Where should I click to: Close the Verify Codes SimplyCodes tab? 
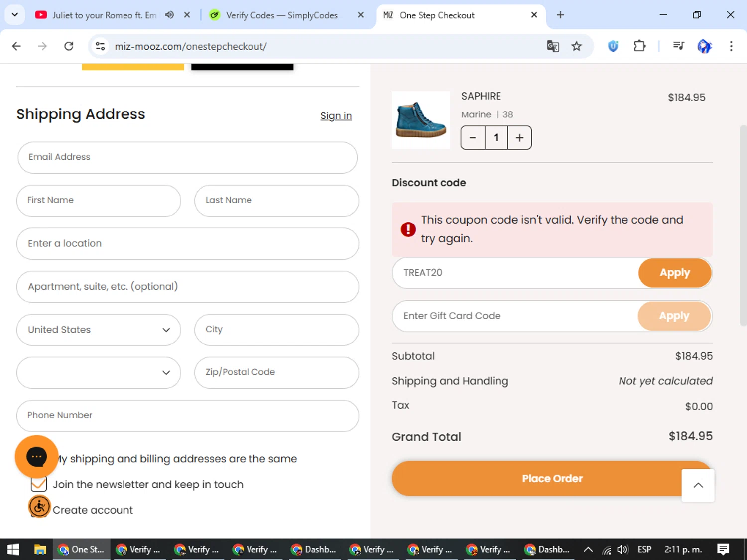click(361, 15)
